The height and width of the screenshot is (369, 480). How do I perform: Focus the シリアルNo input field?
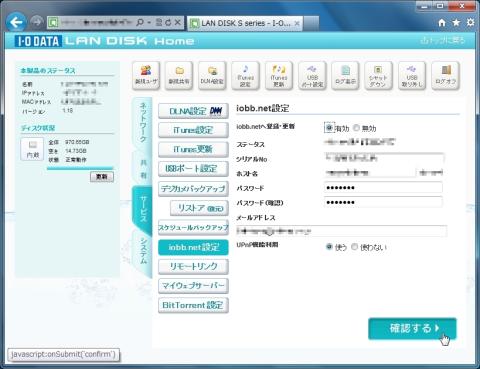pos(384,158)
